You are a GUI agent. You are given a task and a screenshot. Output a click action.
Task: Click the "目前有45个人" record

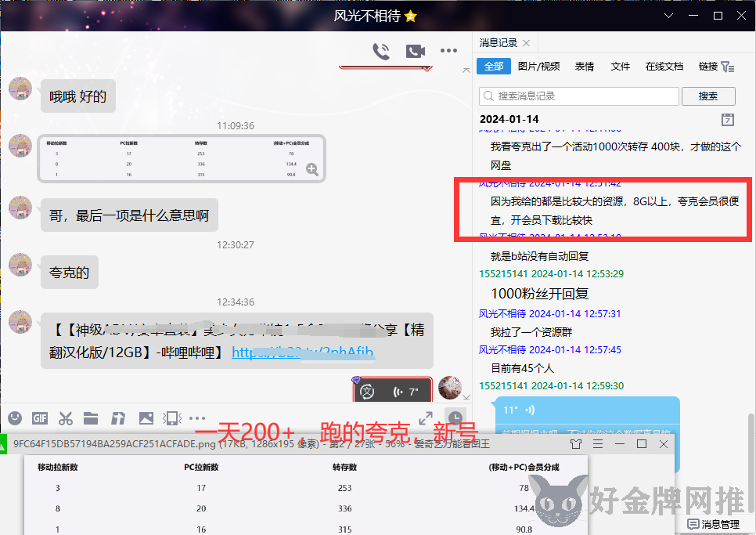pos(522,368)
